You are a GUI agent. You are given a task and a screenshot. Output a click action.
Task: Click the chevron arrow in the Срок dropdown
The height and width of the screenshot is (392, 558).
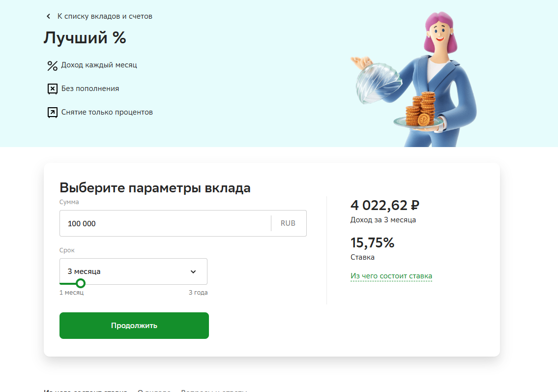(193, 271)
